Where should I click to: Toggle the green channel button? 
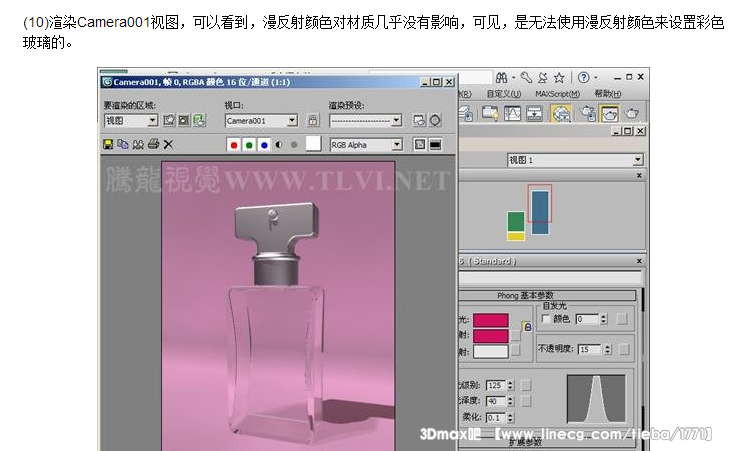tap(249, 144)
